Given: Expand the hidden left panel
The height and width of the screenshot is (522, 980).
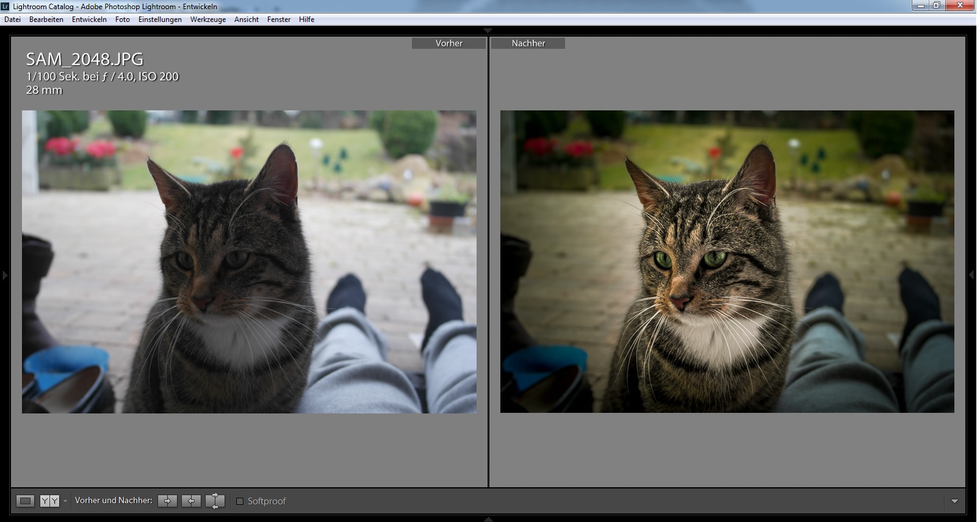Looking at the screenshot, I should (4, 276).
